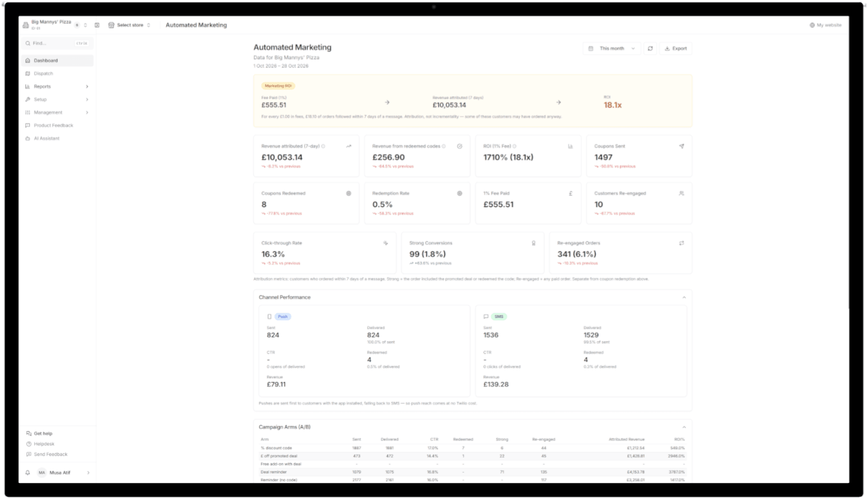Click the cursor icon on Click-through Rate card
Screen dimensions: 868x499
pos(386,243)
